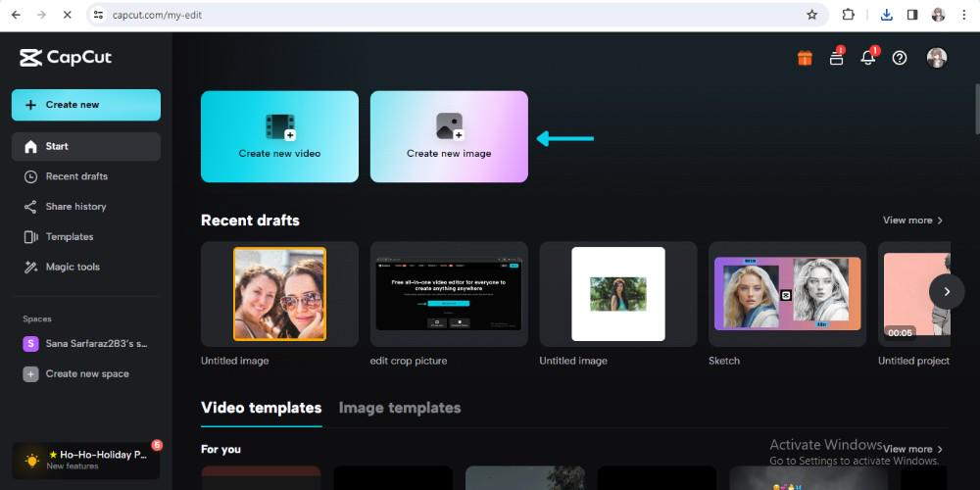Click the Recent drafts heading
This screenshot has width=980, height=490.
click(x=250, y=220)
